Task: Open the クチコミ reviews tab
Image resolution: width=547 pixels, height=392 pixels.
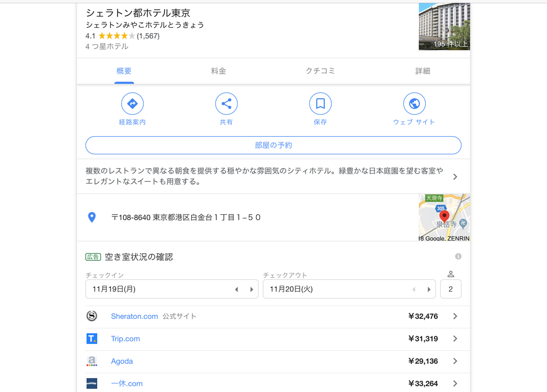Action: tap(321, 71)
